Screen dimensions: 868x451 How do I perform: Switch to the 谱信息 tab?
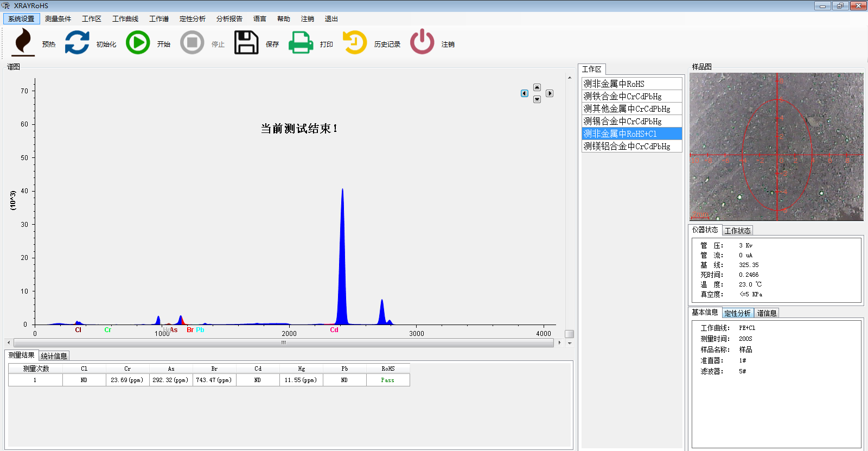coord(767,313)
